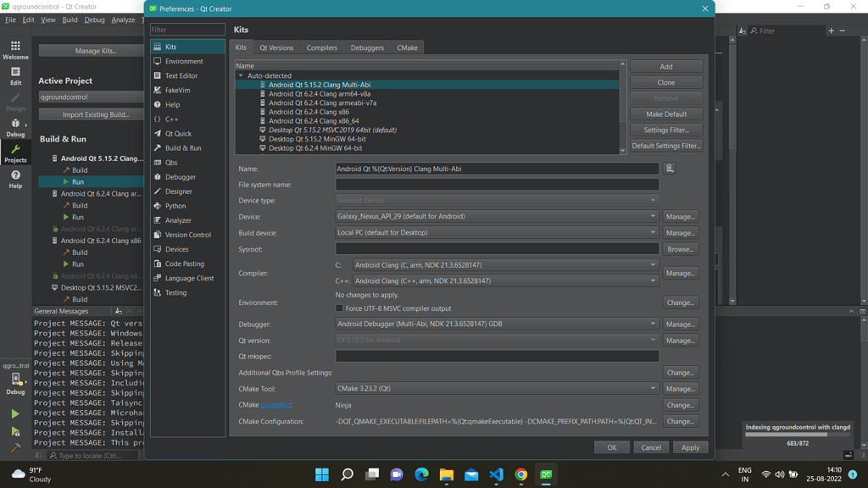Click Make Default button
868x488 pixels.
pyautogui.click(x=666, y=114)
